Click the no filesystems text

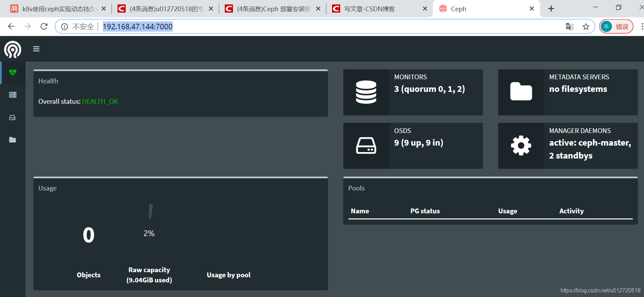[x=578, y=89]
